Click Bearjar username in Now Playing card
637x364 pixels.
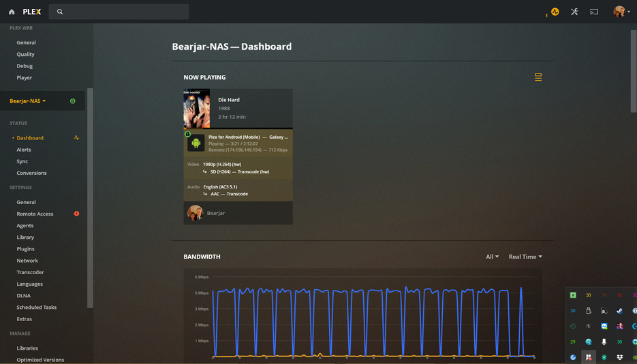point(216,213)
